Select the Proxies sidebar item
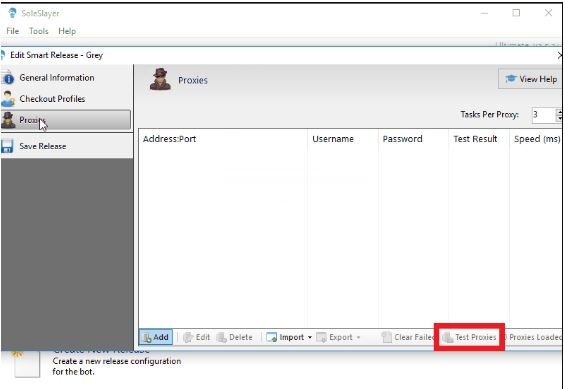 65,120
